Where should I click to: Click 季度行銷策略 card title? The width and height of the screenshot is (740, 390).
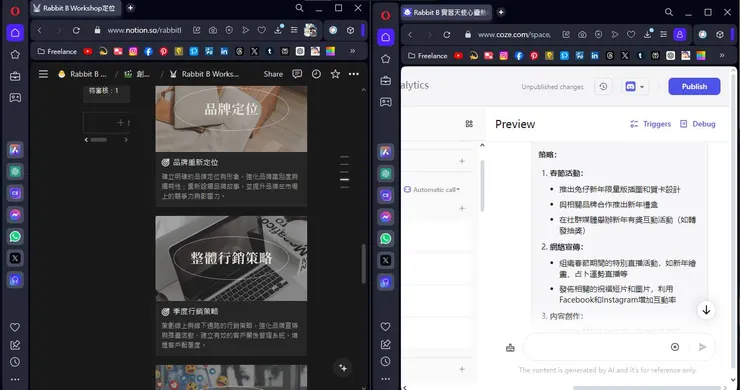[x=195, y=312]
